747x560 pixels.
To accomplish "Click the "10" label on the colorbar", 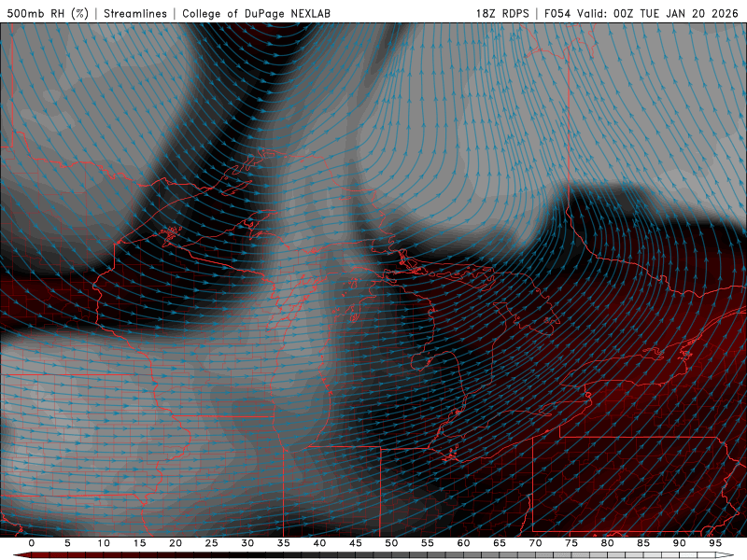I will (x=104, y=543).
